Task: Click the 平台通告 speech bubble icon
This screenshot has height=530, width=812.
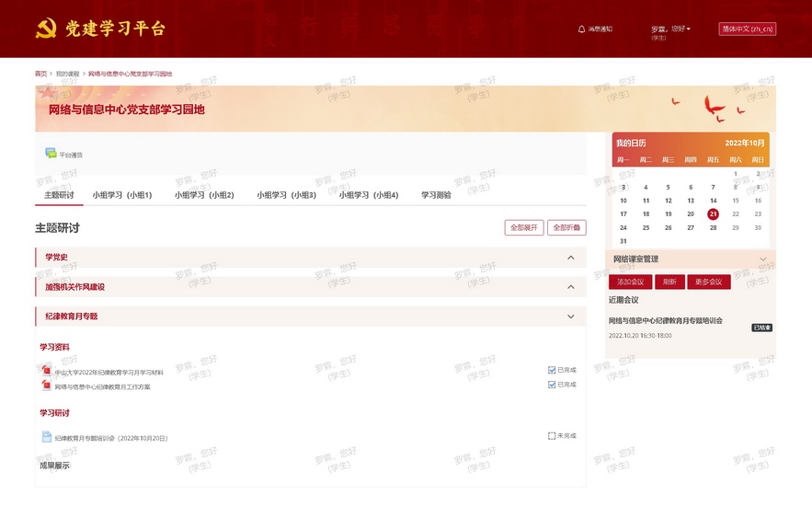Action: pos(51,154)
